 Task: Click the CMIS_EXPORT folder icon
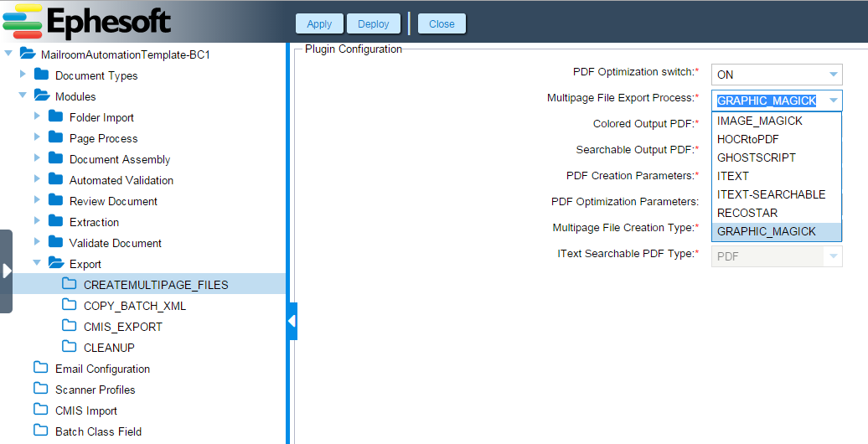click(x=70, y=326)
